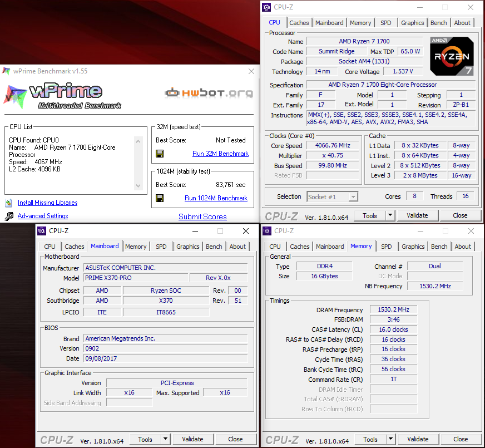Click the CAS# Latency 16.0 clocks value
This screenshot has height=448, width=485.
393,329
